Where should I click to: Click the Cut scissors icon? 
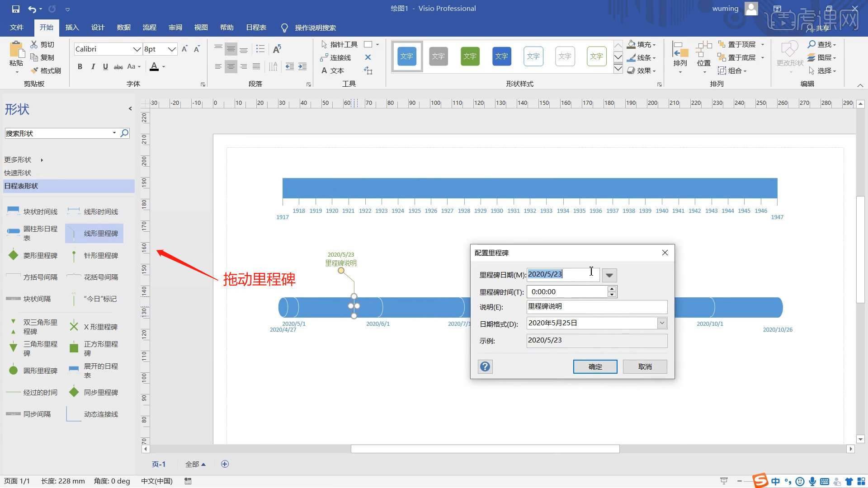34,44
